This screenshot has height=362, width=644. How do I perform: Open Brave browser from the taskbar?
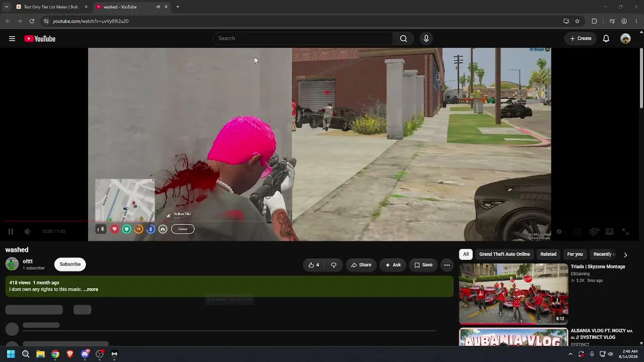point(70,354)
